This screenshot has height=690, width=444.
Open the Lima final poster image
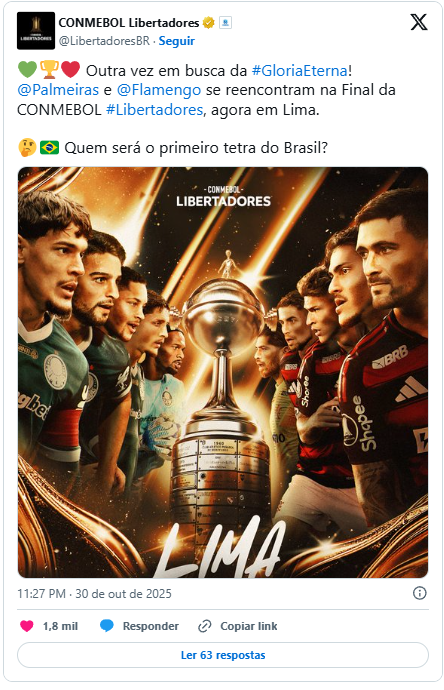[x=223, y=372]
